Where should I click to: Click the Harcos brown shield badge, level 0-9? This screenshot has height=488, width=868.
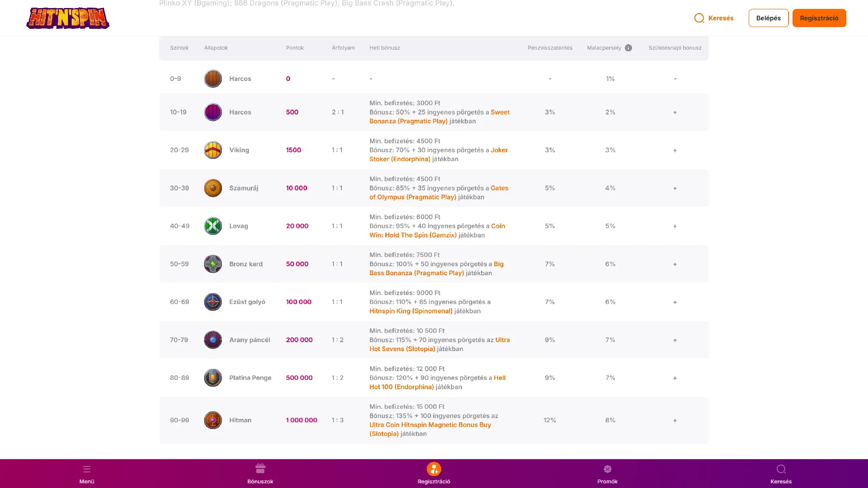point(213,78)
